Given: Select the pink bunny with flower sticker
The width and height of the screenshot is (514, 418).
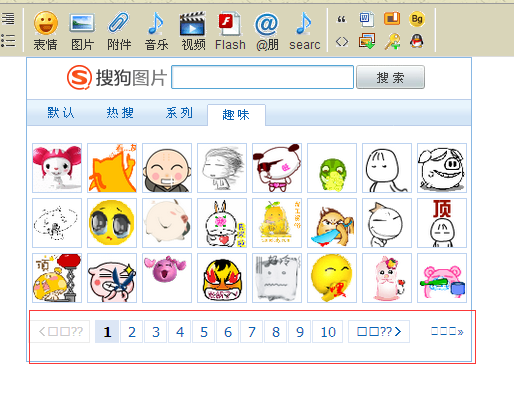Looking at the screenshot, I should click(x=387, y=278).
